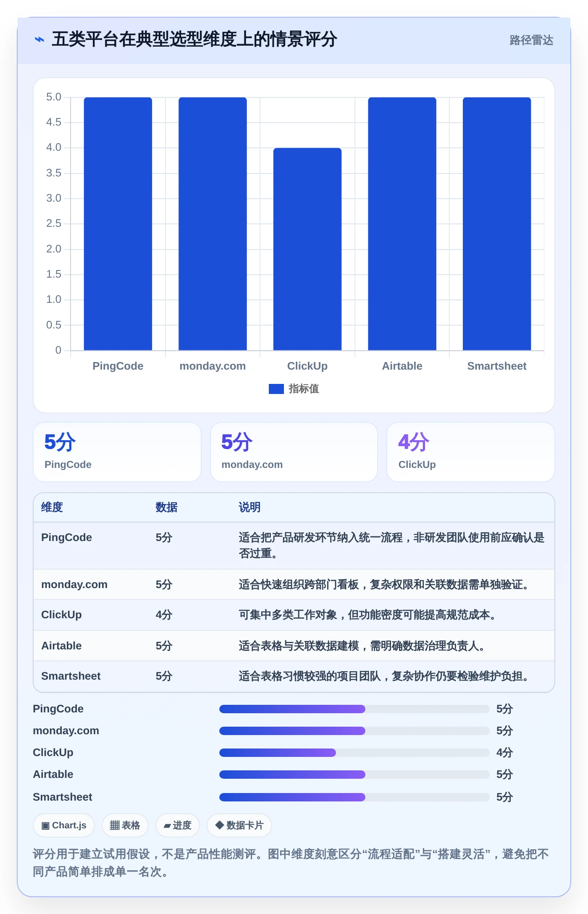Click the 维度 column header
The width and height of the screenshot is (588, 914).
coord(52,507)
